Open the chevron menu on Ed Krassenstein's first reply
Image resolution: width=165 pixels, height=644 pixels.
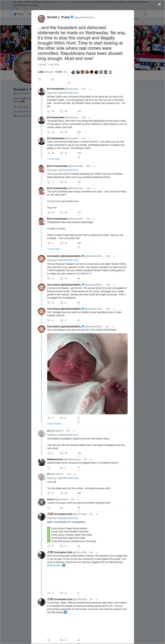[90, 89]
